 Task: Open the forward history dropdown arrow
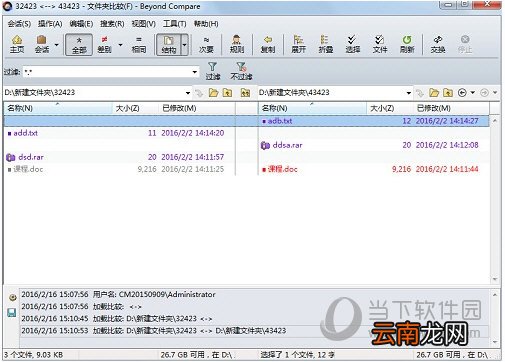(495, 93)
